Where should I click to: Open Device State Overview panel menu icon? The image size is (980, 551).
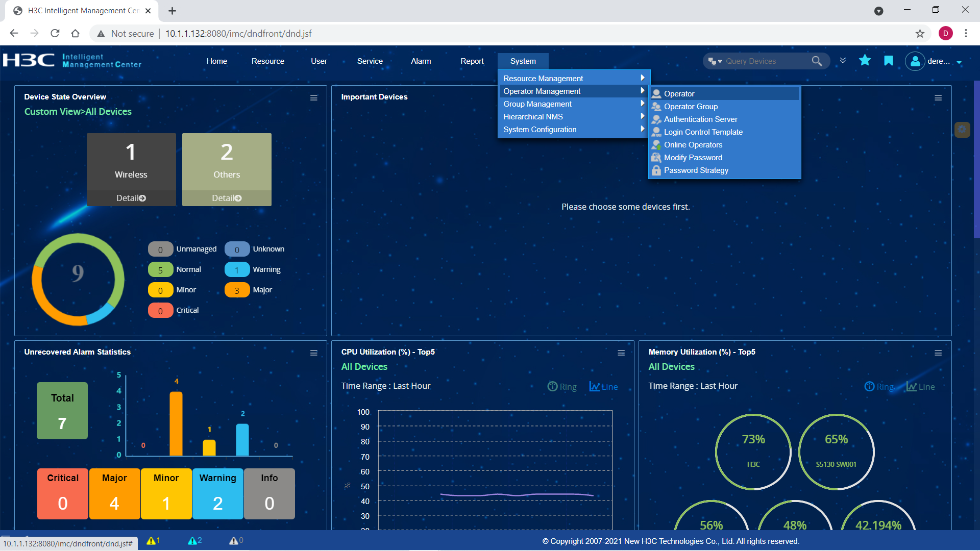tap(314, 98)
